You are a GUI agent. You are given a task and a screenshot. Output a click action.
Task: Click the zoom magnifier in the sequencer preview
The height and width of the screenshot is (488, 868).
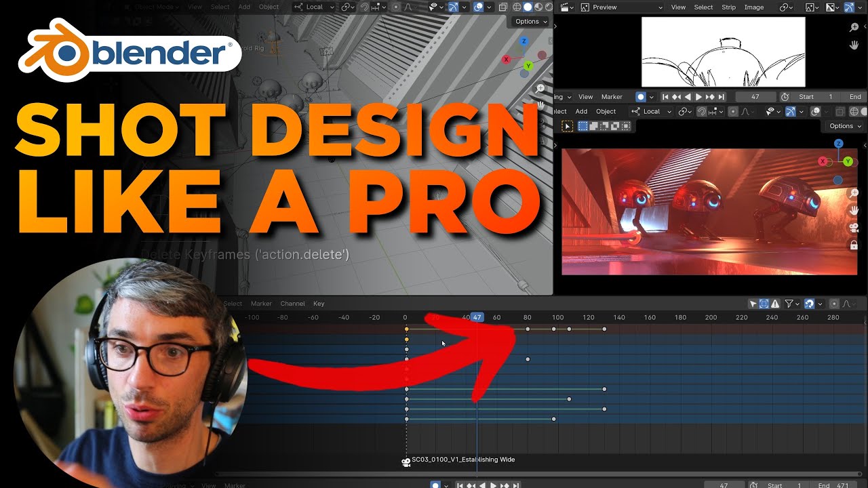pyautogui.click(x=854, y=27)
